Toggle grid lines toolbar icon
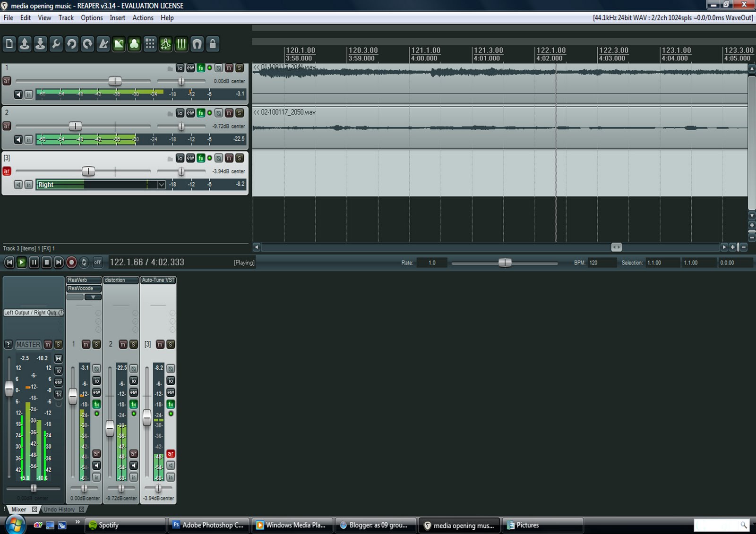Viewport: 756px width, 534px height. coord(181,44)
